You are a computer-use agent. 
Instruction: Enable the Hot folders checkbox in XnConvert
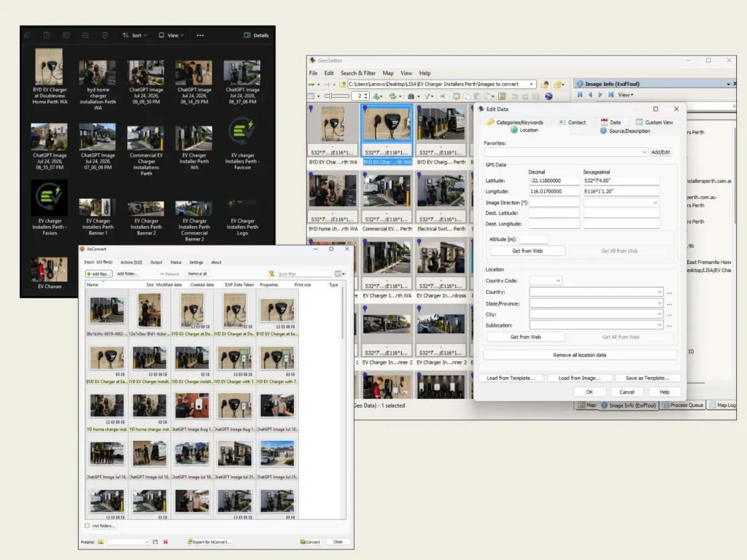click(88, 526)
